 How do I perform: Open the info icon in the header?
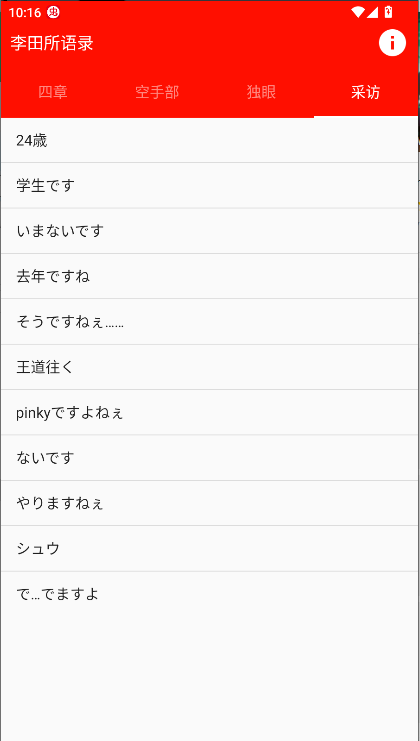click(392, 43)
